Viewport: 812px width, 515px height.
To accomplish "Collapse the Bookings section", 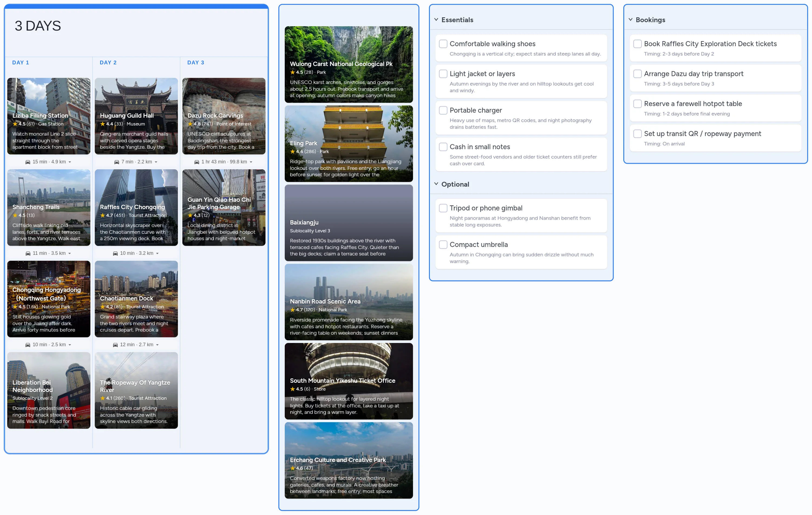I will [x=630, y=19].
